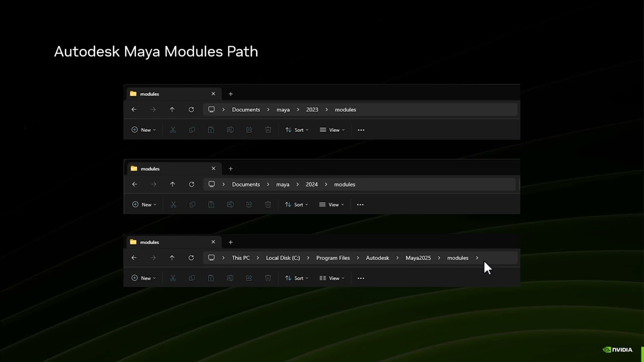
Task: Click the blank address bar area in the 2023 window
Action: pyautogui.click(x=437, y=110)
